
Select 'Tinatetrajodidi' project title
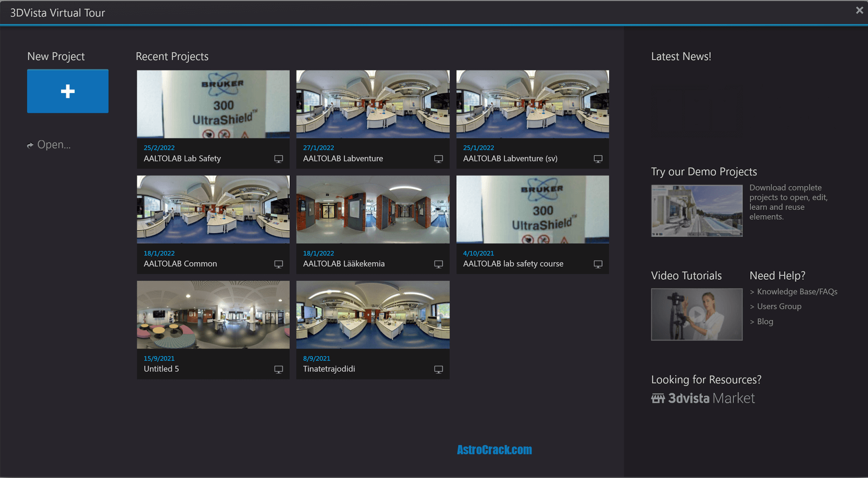pyautogui.click(x=329, y=369)
